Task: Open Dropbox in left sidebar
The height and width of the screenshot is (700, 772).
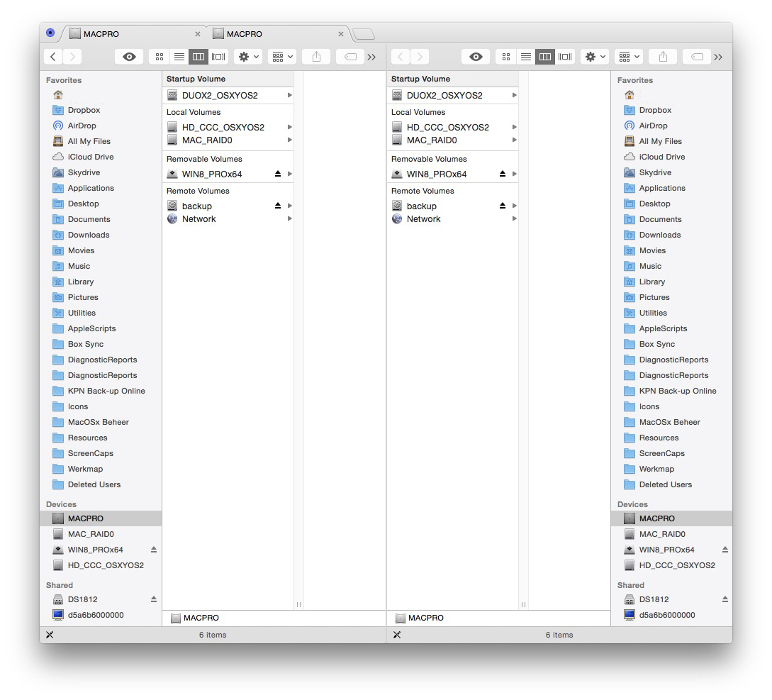Action: tap(101, 110)
